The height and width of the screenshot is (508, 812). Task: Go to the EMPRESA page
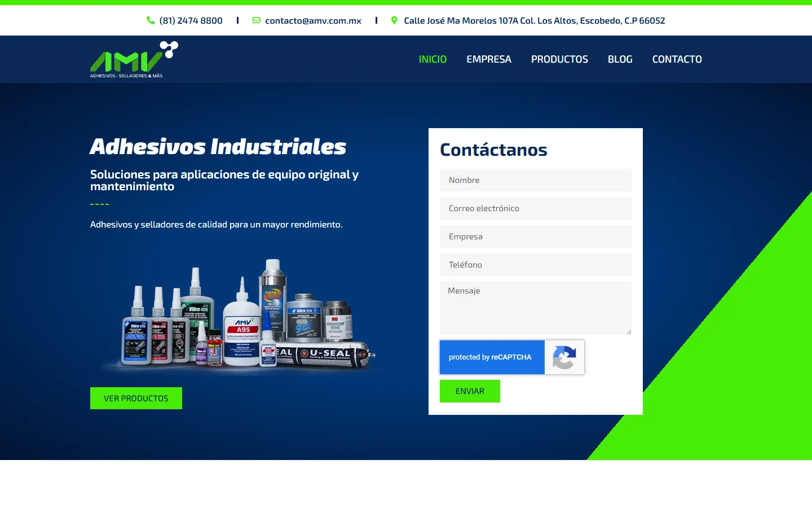489,59
